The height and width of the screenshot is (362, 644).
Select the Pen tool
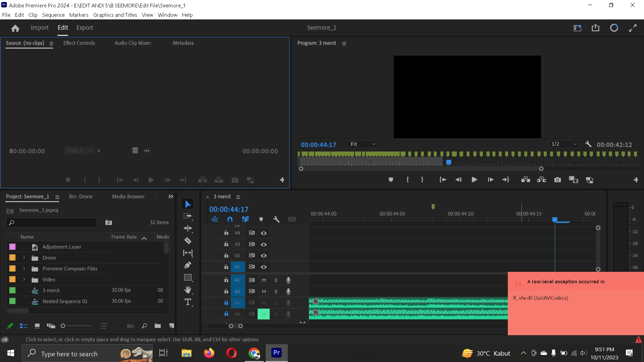(188, 265)
